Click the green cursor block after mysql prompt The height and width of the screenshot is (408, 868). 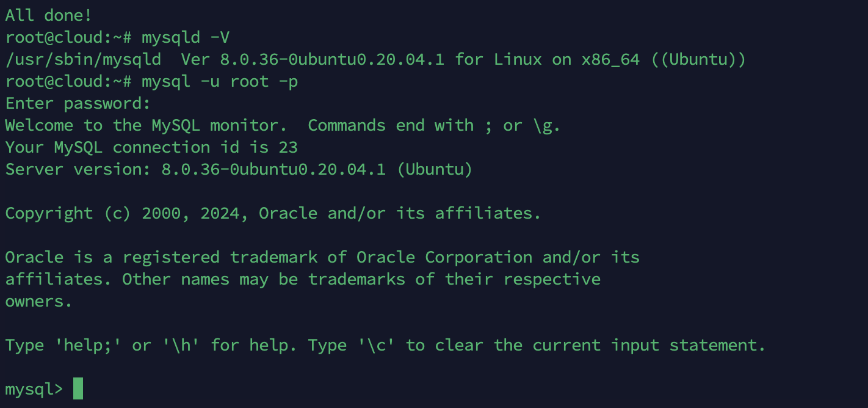coord(78,388)
